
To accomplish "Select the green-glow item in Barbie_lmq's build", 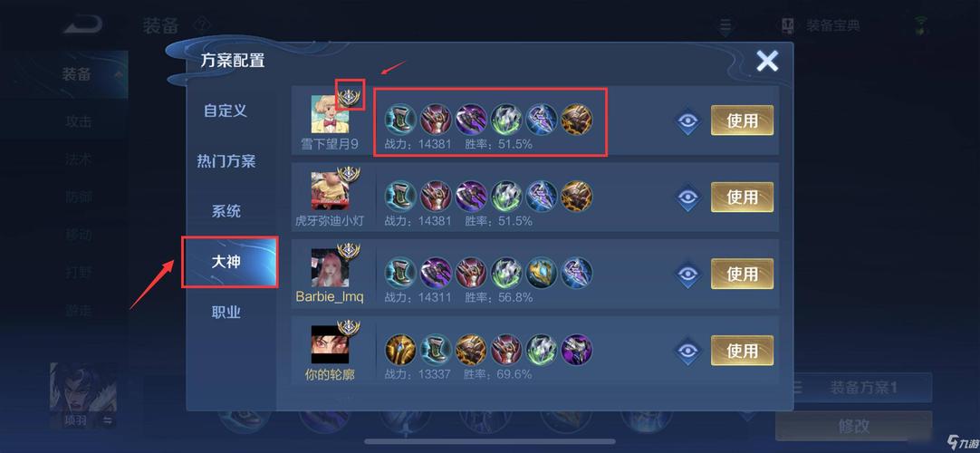I will click(506, 273).
